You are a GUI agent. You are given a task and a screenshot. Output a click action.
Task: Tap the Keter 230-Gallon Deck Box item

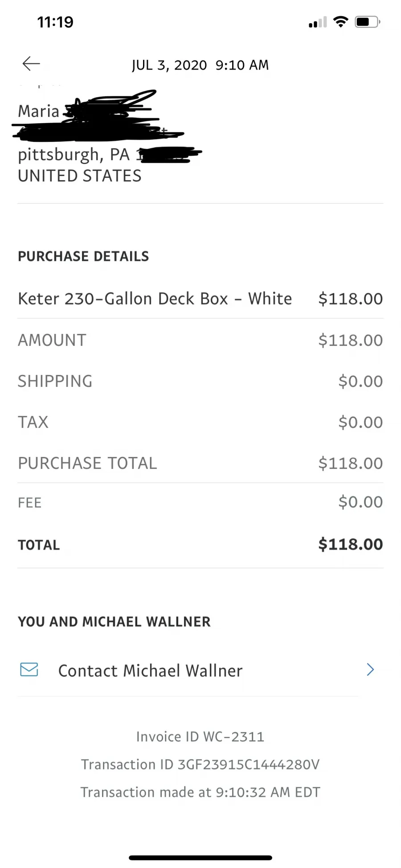coord(155,299)
